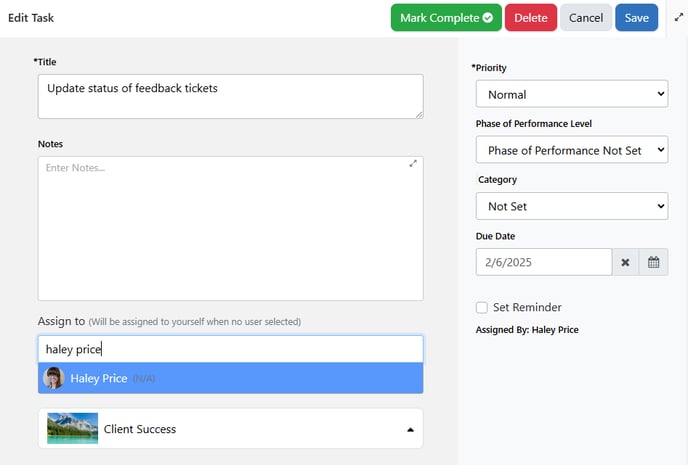Select Haley Price from the suggestion list
Viewport: 688px width, 465px height.
tap(230, 378)
